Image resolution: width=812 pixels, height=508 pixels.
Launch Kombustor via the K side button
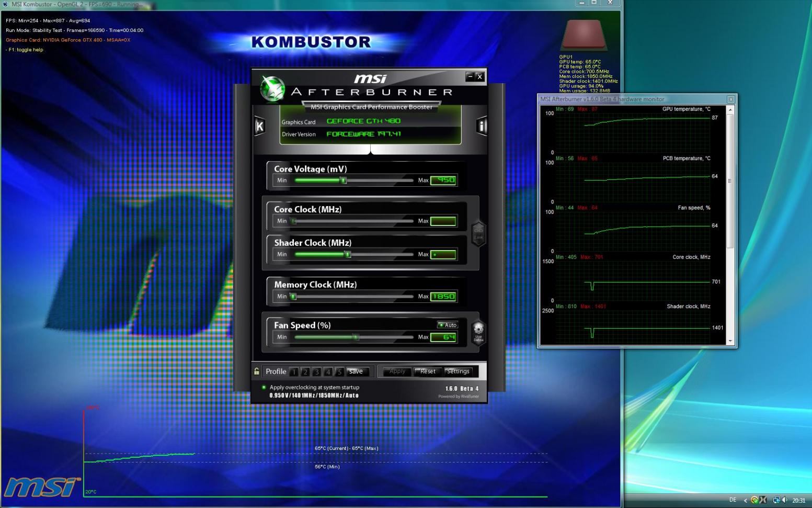click(259, 126)
